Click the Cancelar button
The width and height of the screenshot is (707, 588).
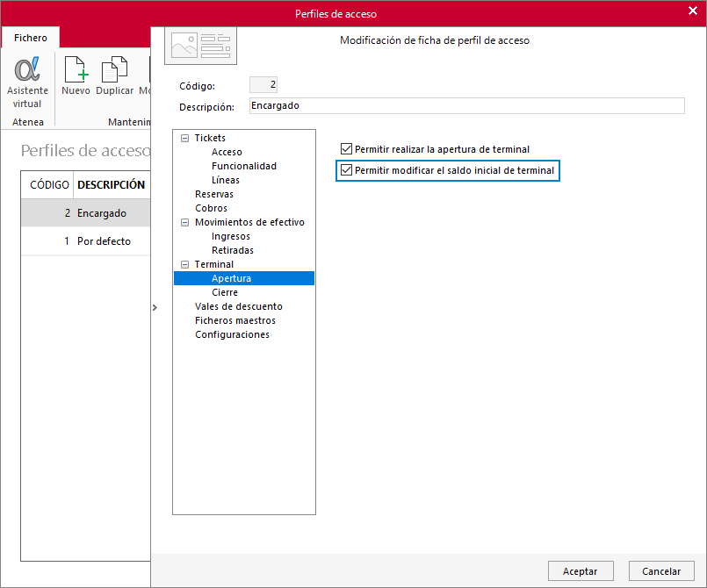[661, 570]
